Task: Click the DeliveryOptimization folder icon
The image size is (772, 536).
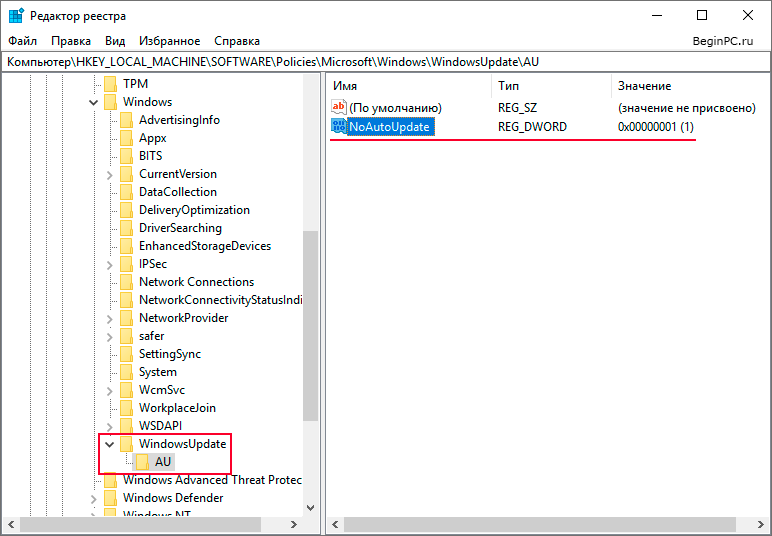Action: tap(127, 210)
